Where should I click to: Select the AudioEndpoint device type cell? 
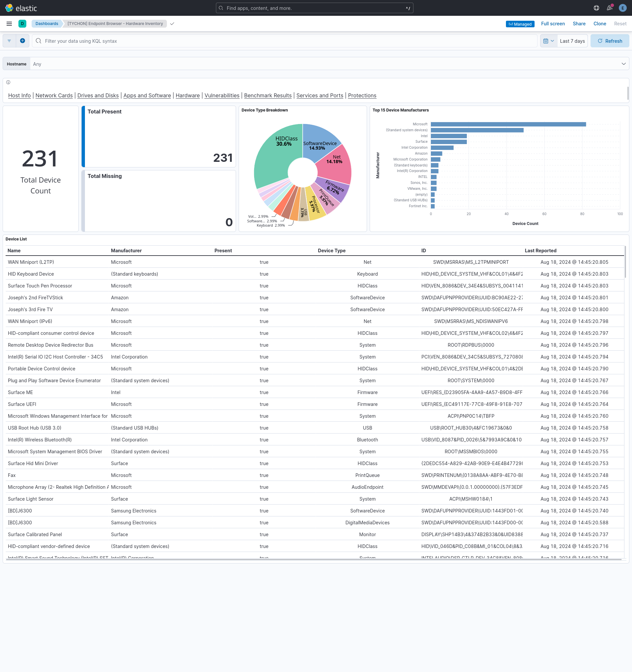(x=367, y=487)
